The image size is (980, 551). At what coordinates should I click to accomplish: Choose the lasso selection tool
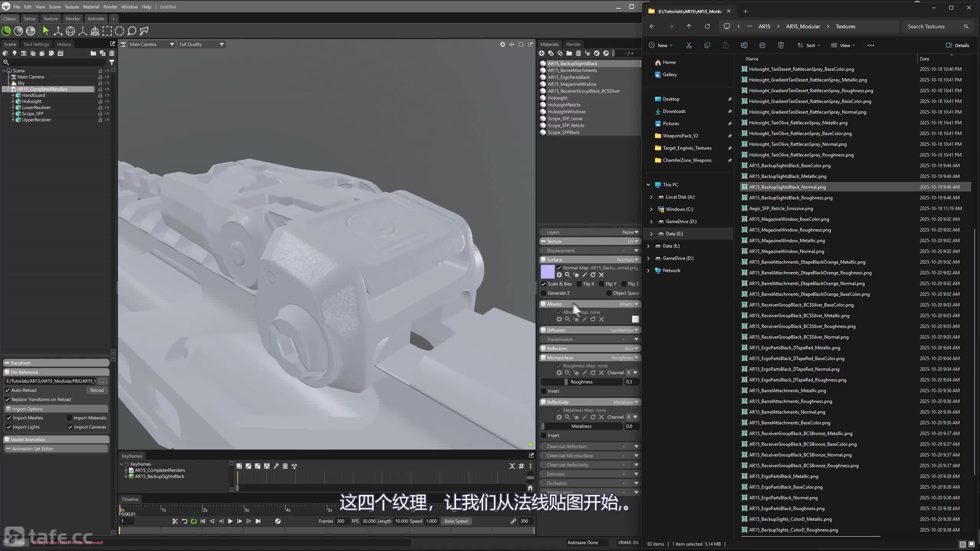[x=132, y=31]
